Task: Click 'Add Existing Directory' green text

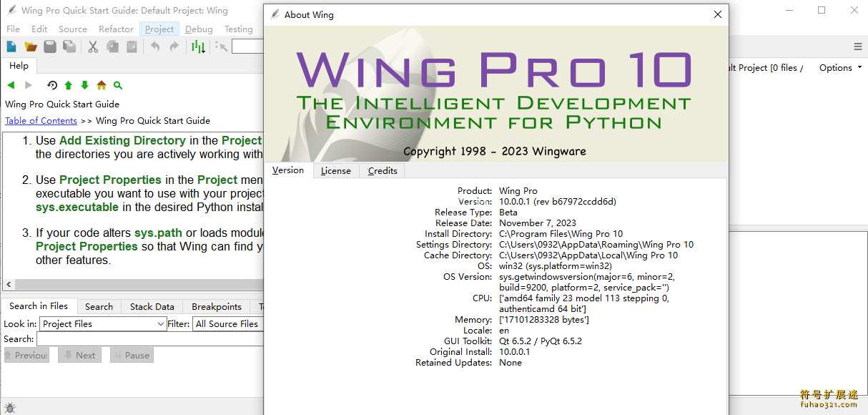Action: 122,140
